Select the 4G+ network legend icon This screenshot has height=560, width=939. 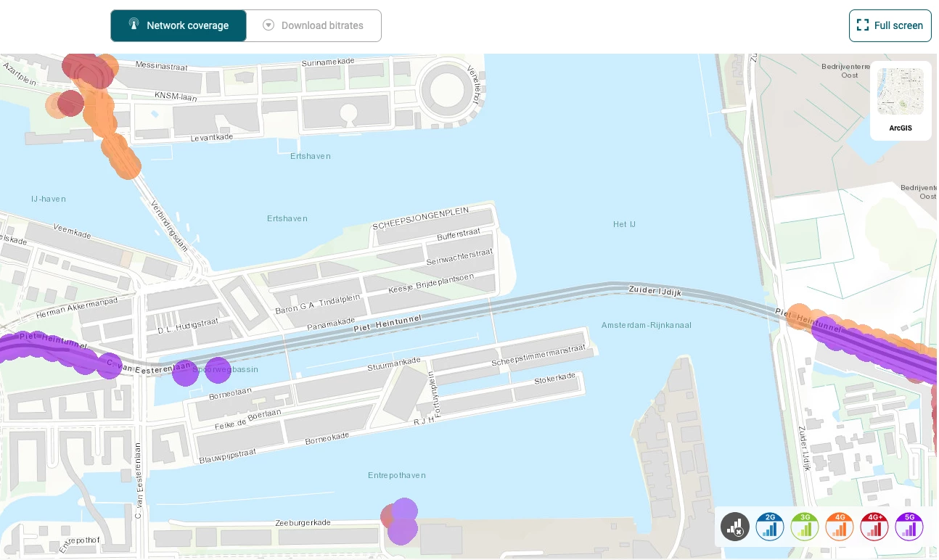point(874,527)
